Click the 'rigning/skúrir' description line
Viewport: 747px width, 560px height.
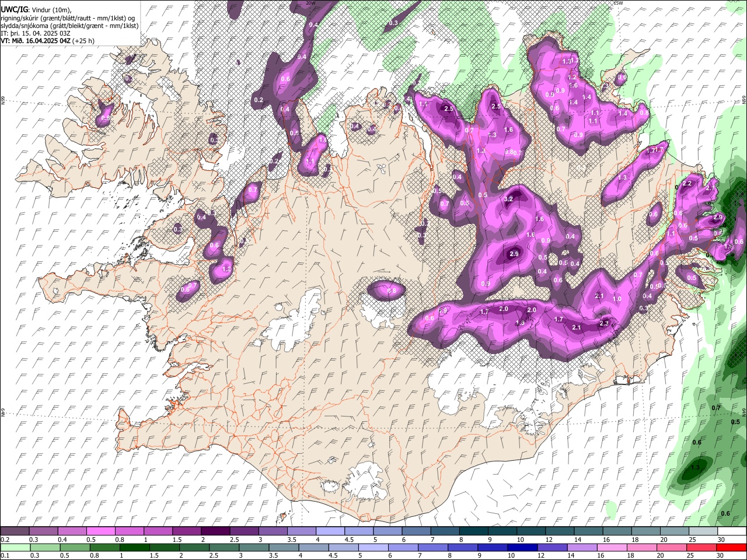click(x=67, y=18)
